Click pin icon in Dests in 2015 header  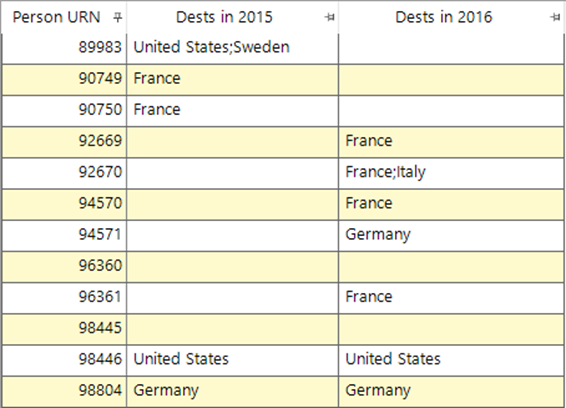click(329, 17)
